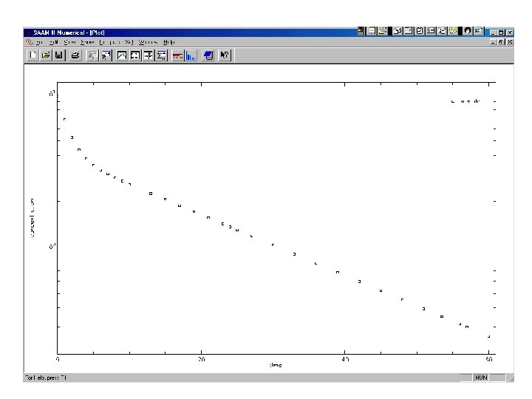532x399 pixels.
Task: Click the lock-shaped shortcut bar icon
Action: tap(398, 31)
